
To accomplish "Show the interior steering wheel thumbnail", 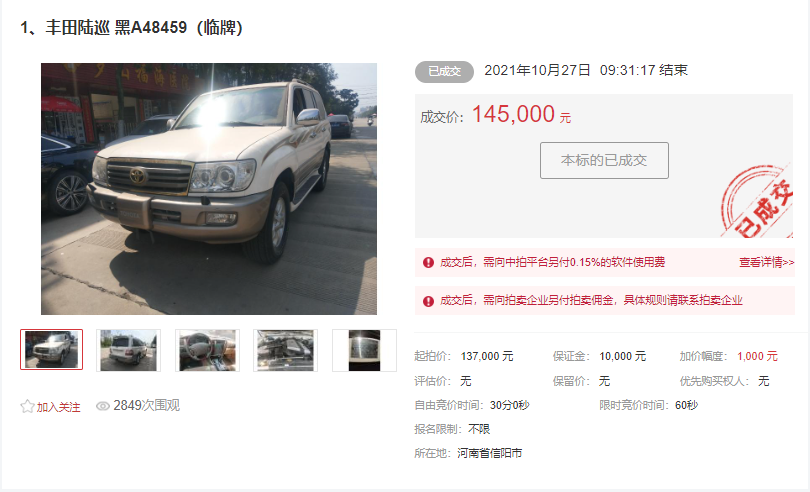I will (x=207, y=350).
